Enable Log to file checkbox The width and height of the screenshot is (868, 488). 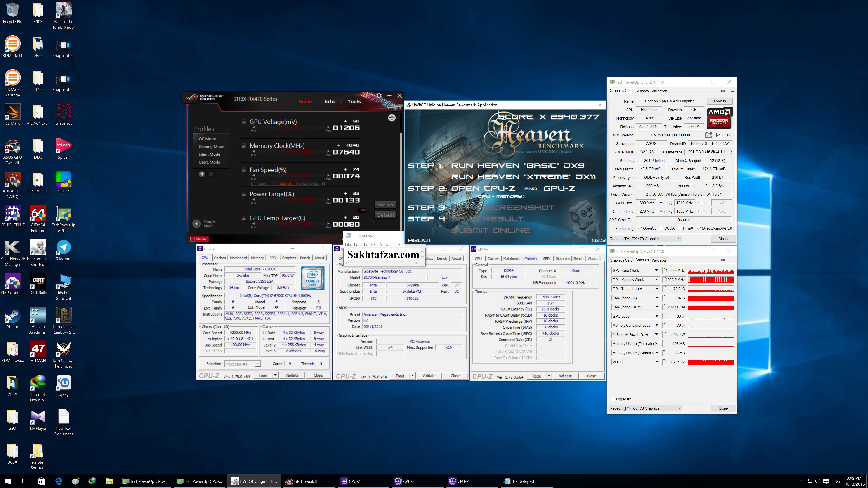[613, 399]
